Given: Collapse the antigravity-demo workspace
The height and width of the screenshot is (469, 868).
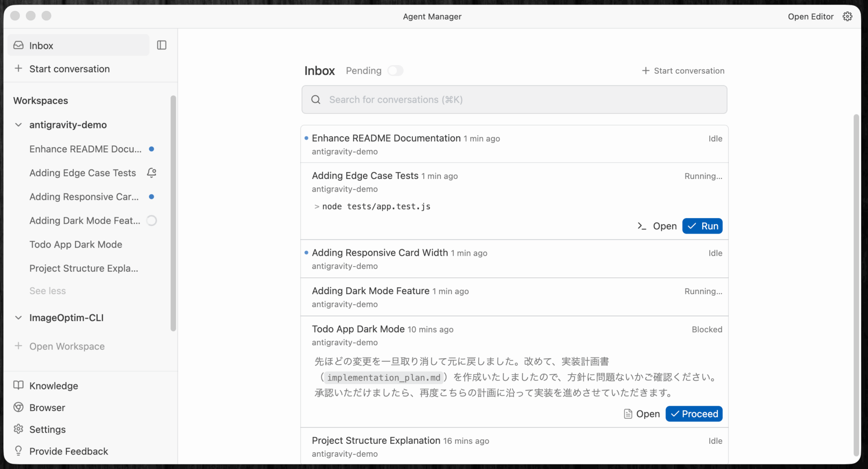Looking at the screenshot, I should [19, 125].
